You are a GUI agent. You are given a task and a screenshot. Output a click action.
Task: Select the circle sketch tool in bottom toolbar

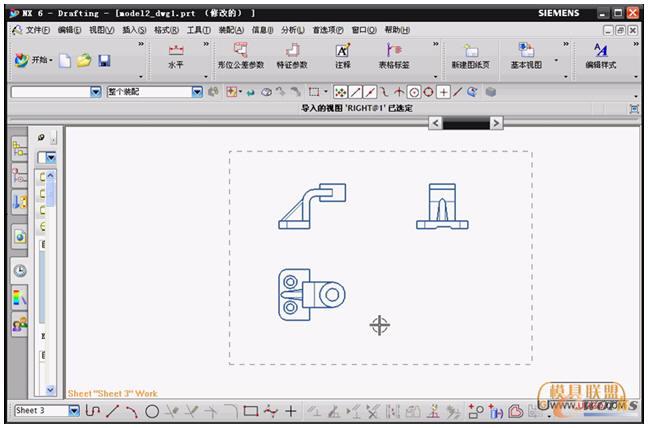coord(152,410)
